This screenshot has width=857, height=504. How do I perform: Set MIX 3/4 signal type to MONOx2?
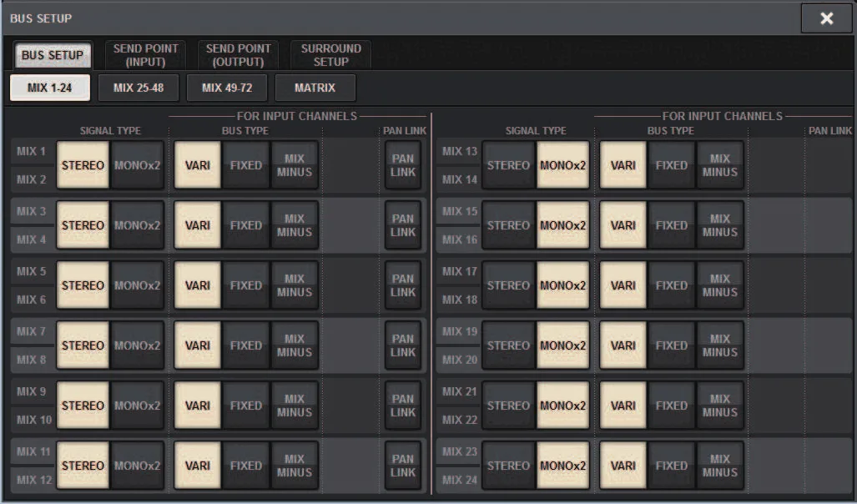coord(137,225)
